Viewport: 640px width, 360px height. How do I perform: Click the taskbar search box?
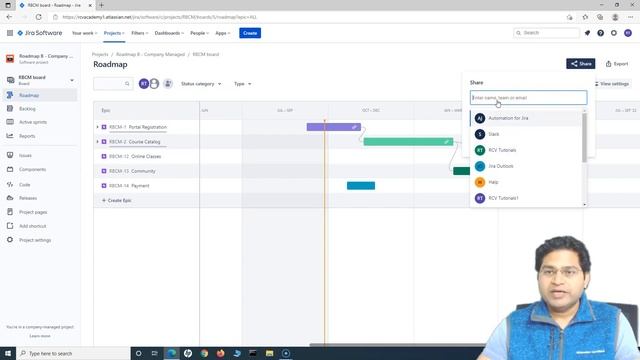[73, 353]
